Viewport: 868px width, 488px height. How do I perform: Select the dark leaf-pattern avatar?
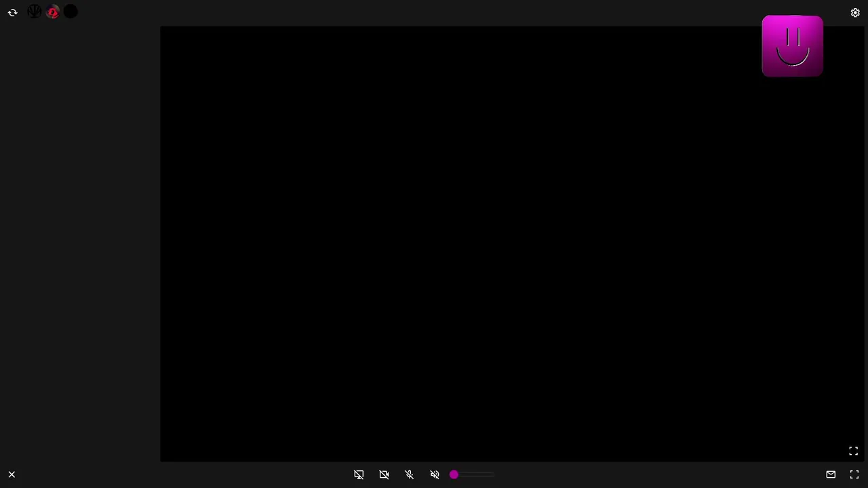click(35, 12)
